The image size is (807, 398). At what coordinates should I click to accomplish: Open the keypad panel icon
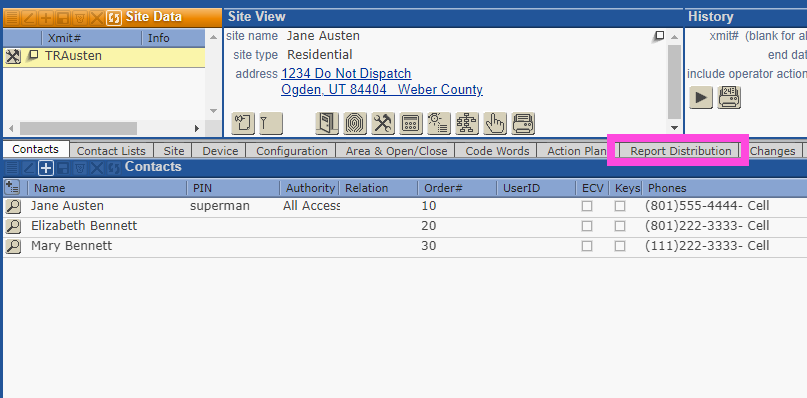tap(411, 124)
